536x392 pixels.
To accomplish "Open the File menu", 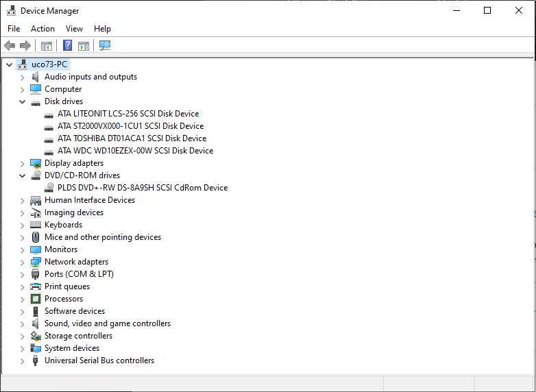I will click(x=14, y=29).
